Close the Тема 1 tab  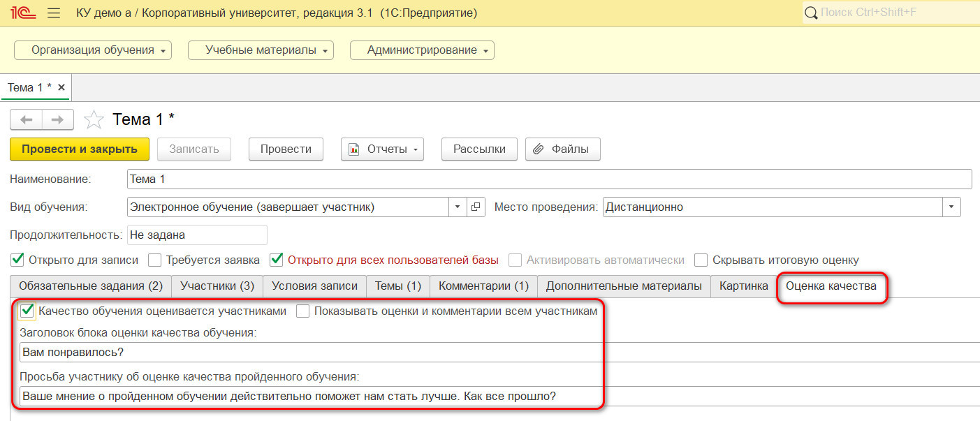tap(61, 87)
